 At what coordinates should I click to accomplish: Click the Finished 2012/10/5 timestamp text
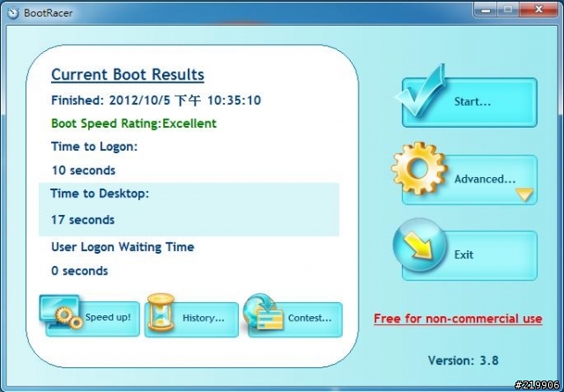156,100
